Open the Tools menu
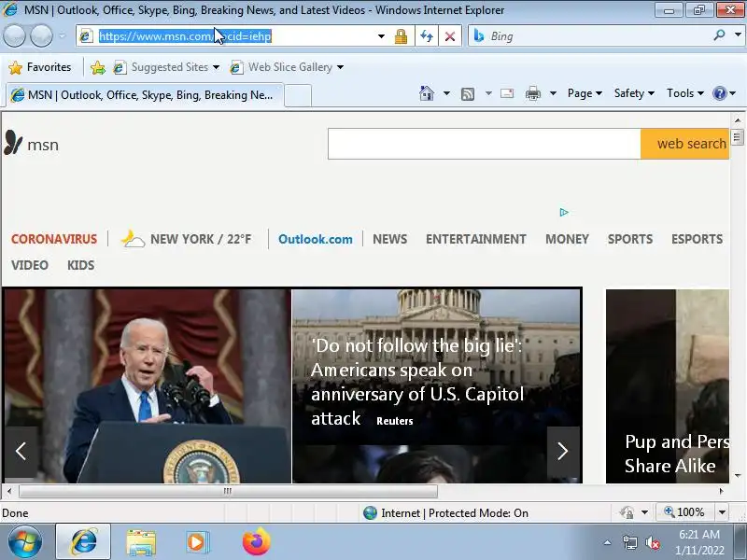The width and height of the screenshot is (747, 560). point(685,93)
